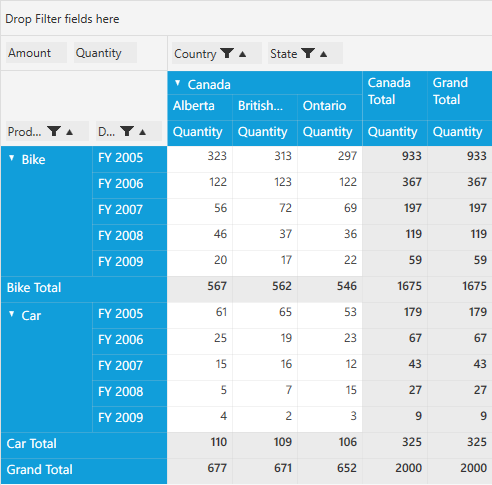This screenshot has width=492, height=485.
Task: Click Grand Total Alberta value 677
Action: (x=200, y=471)
